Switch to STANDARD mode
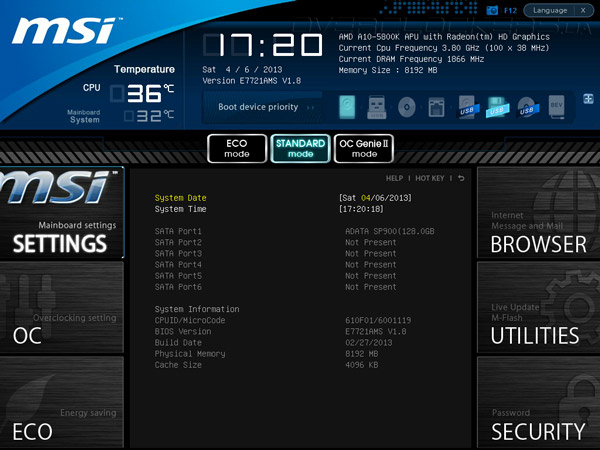The image size is (600, 450). (300, 148)
